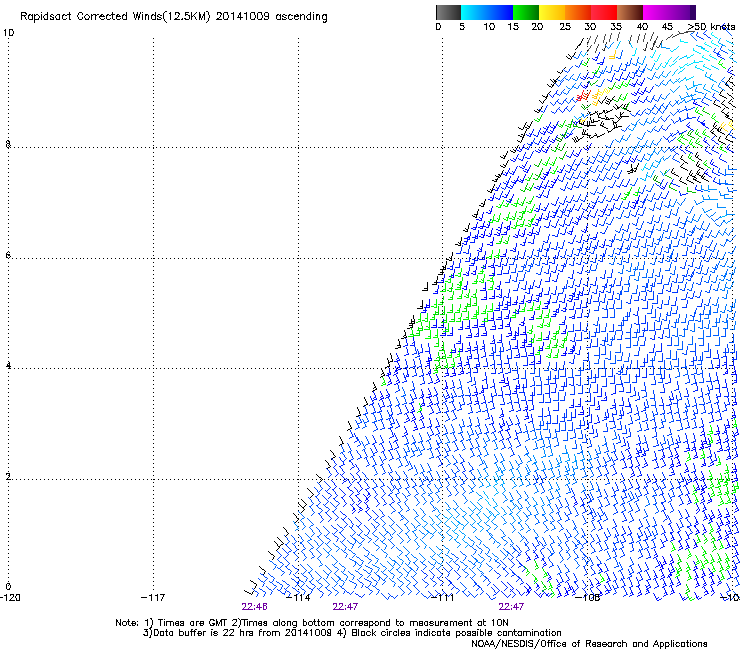
Task: Click the '>50 knots' legend label
Action: pyautogui.click(x=711, y=27)
